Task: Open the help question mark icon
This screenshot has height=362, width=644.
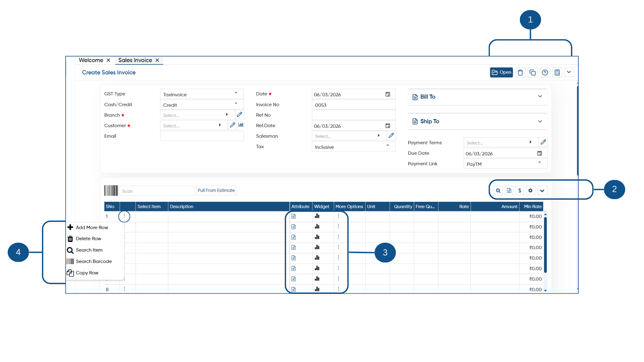Action: [545, 72]
